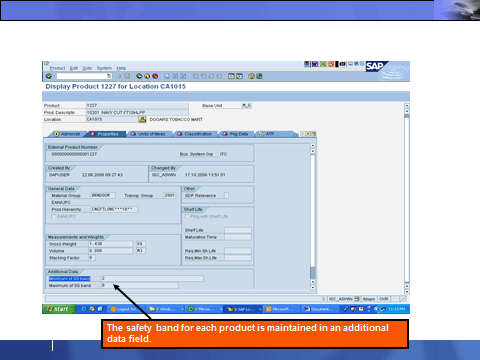Click the Logout taskbar button
Image resolution: width=480 pixels, height=360 pixels.
point(127,309)
